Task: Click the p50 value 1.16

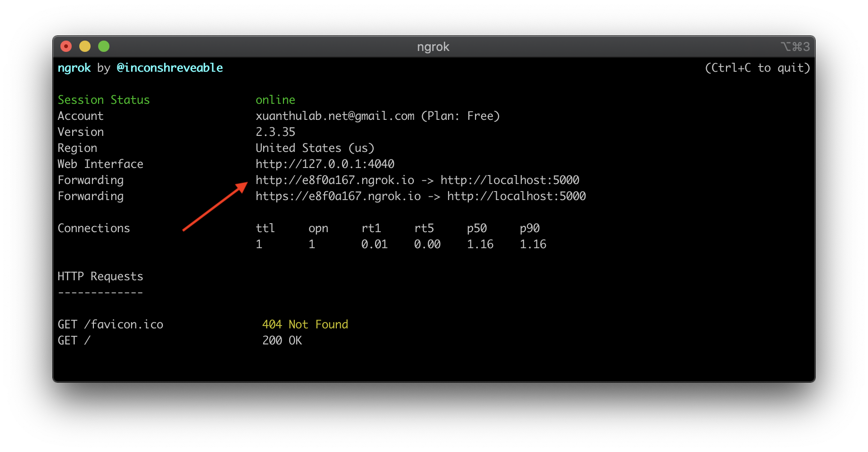Action: (480, 244)
